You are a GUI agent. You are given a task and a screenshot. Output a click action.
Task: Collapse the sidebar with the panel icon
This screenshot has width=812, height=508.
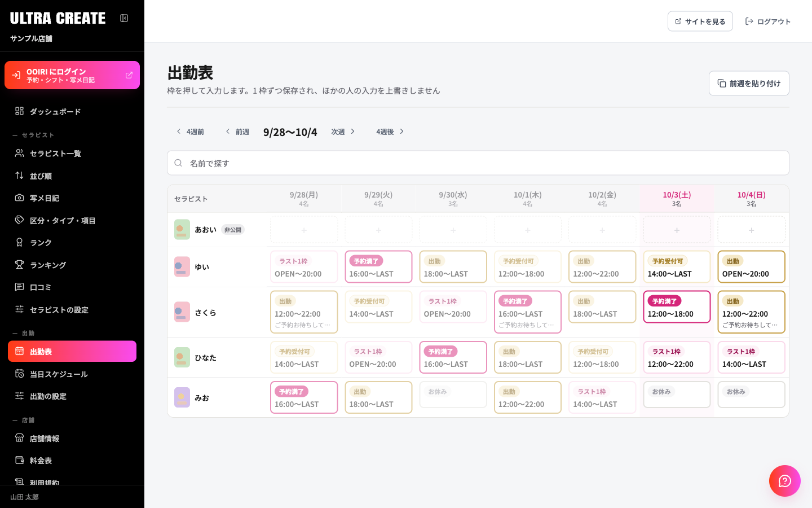(x=124, y=18)
